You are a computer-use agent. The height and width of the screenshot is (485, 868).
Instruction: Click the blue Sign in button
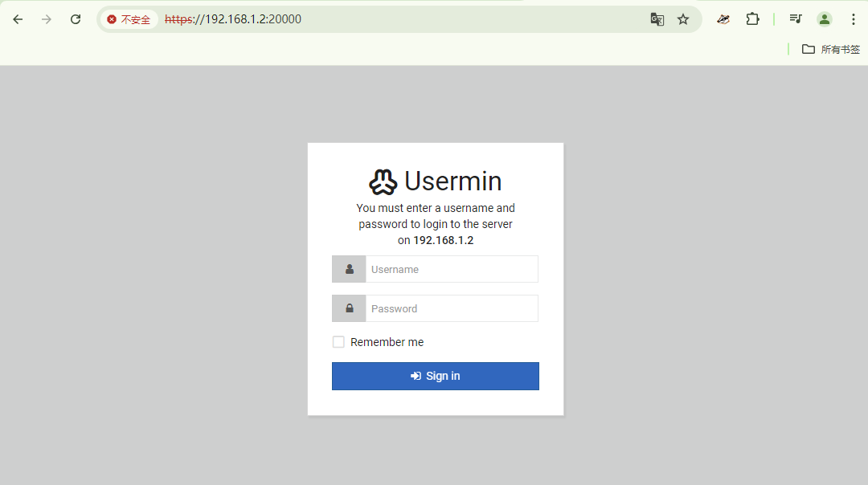tap(436, 376)
